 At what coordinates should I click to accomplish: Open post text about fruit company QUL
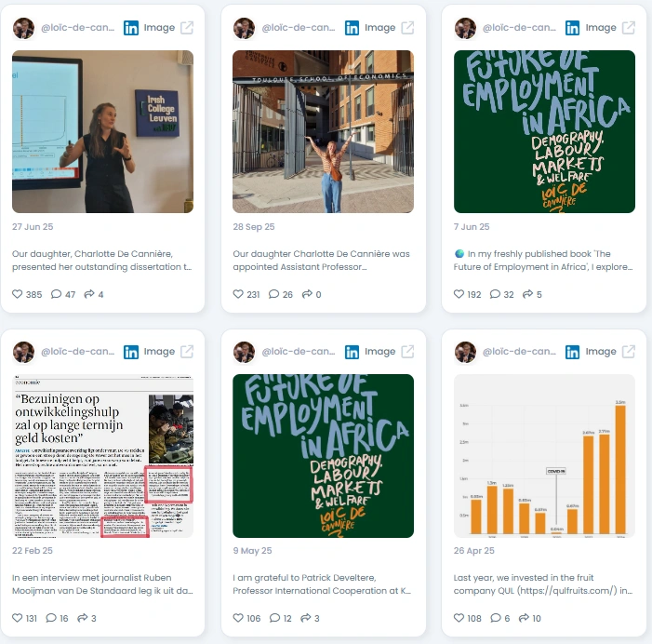(x=543, y=584)
